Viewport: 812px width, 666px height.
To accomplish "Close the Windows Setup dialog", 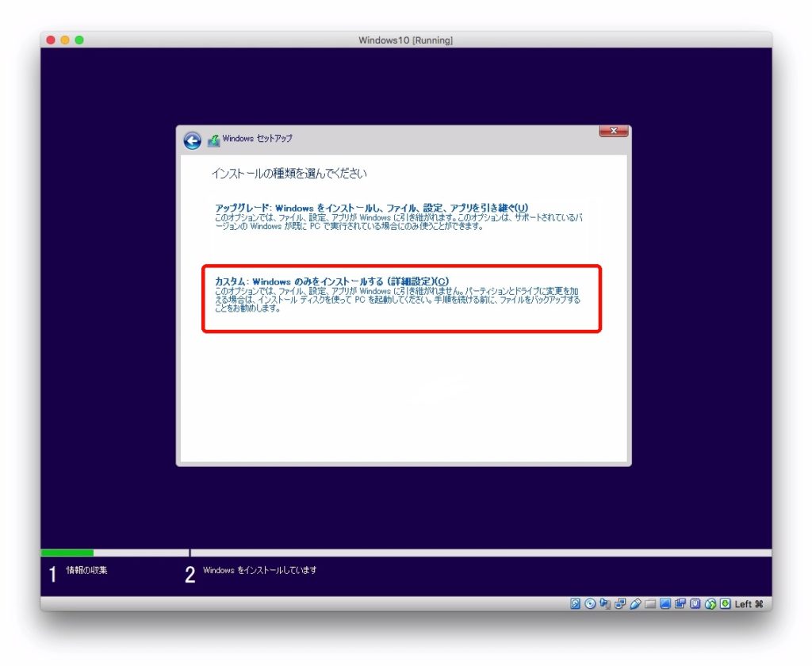I will [613, 131].
